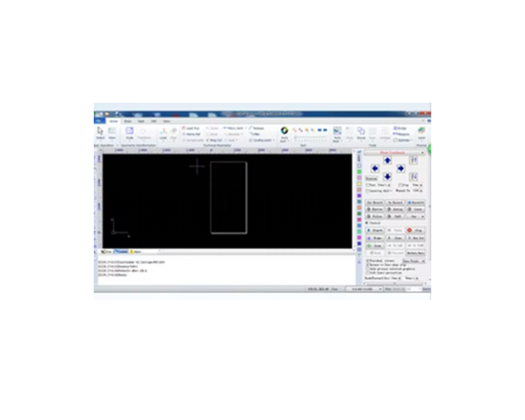Image resolution: width=525 pixels, height=420 pixels.
Task: Jog machine with right arrow button
Action: pyautogui.click(x=400, y=169)
